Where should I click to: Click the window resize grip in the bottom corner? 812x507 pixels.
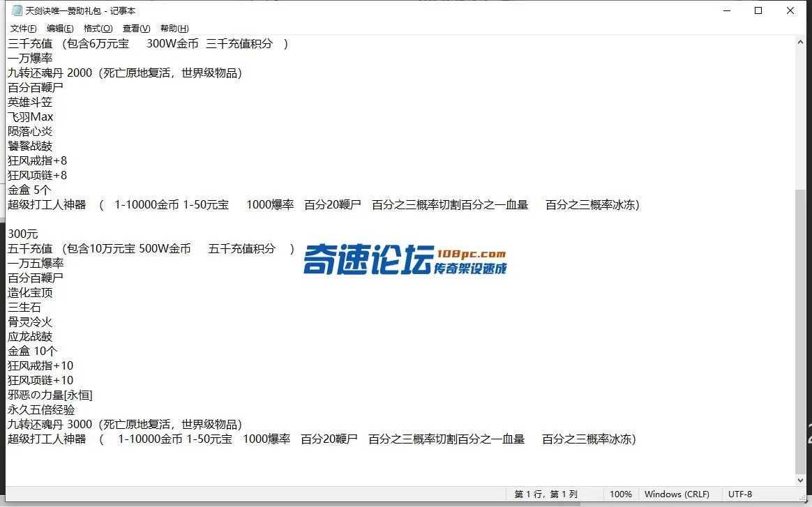802,498
